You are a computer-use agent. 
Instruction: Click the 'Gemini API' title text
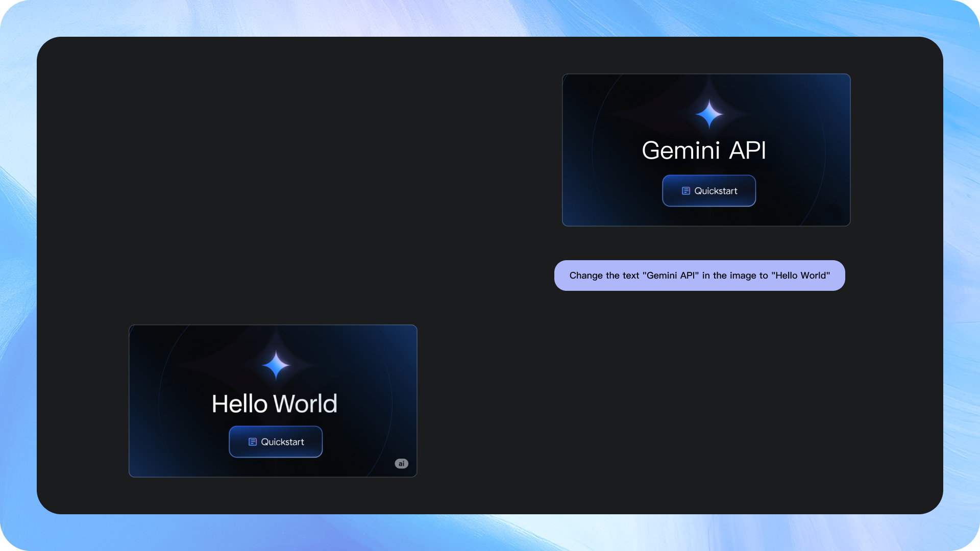704,151
